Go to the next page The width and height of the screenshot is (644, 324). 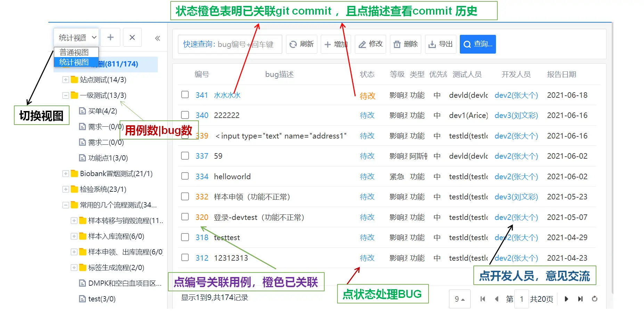(x=566, y=299)
